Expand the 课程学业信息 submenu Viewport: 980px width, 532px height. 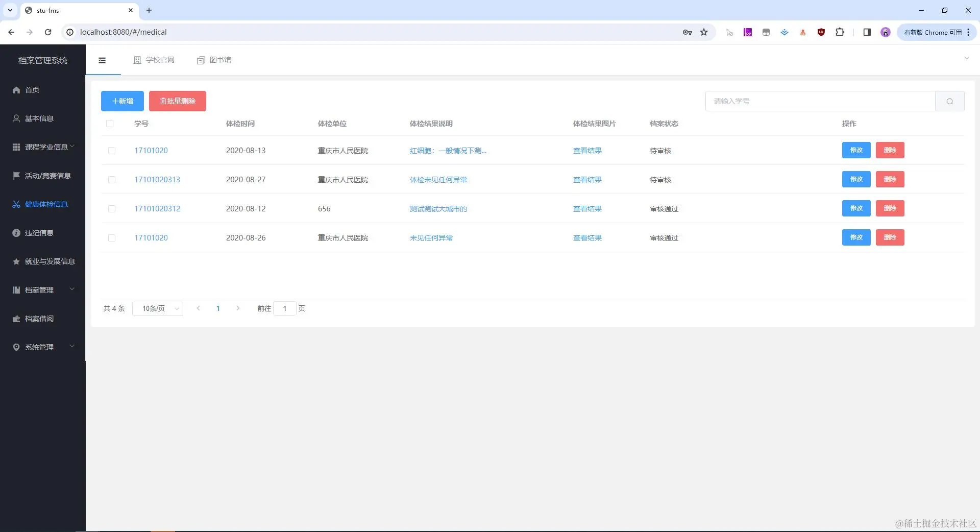click(x=72, y=147)
